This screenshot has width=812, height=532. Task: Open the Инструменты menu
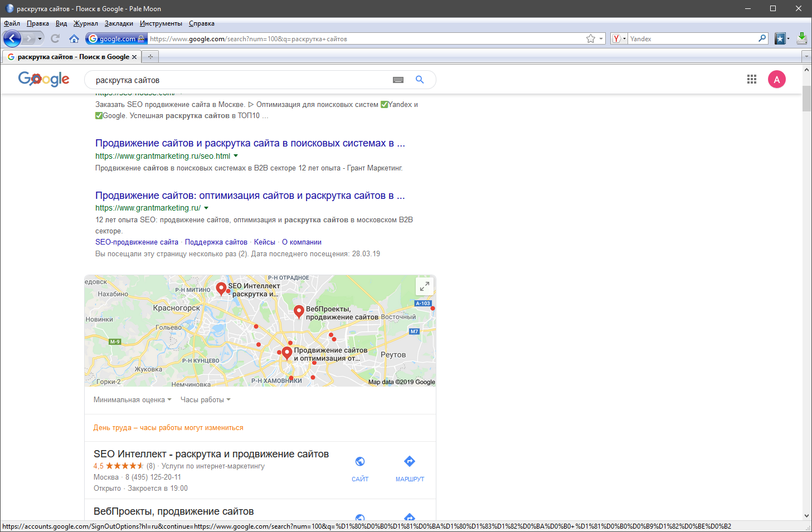(161, 23)
